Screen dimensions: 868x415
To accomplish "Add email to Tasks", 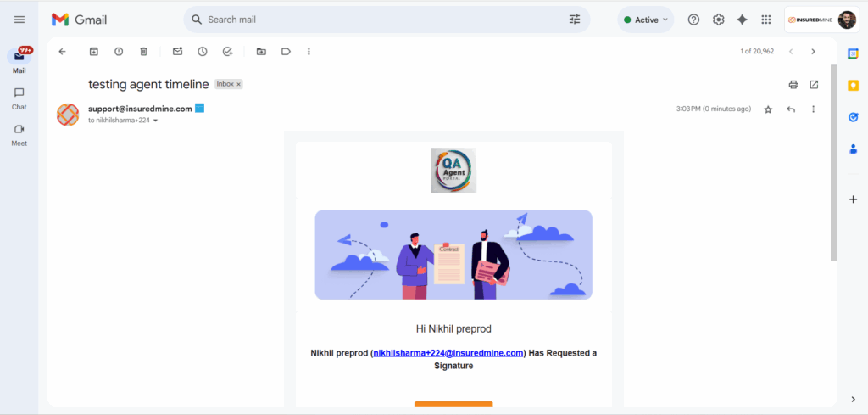I will point(227,52).
